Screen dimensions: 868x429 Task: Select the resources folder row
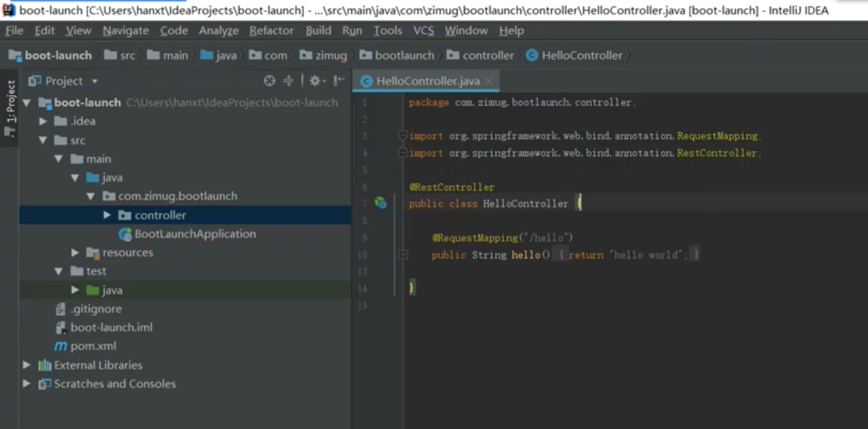click(x=185, y=253)
